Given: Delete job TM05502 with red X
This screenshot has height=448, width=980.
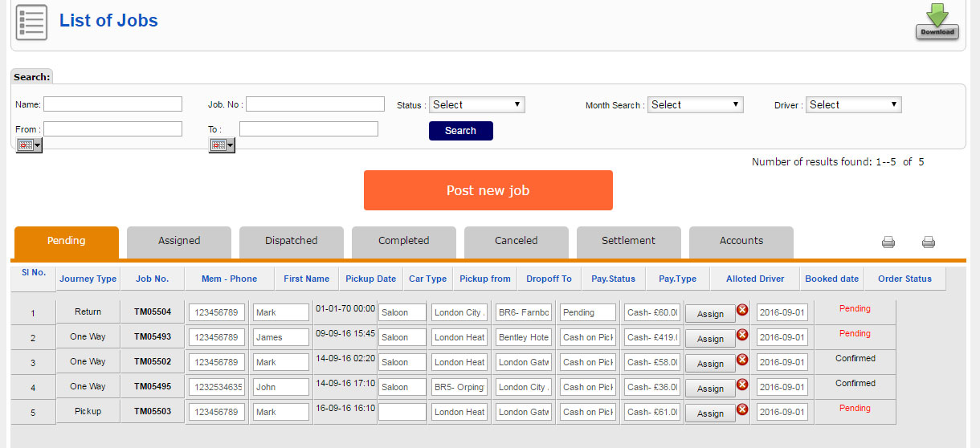Looking at the screenshot, I should (x=742, y=360).
